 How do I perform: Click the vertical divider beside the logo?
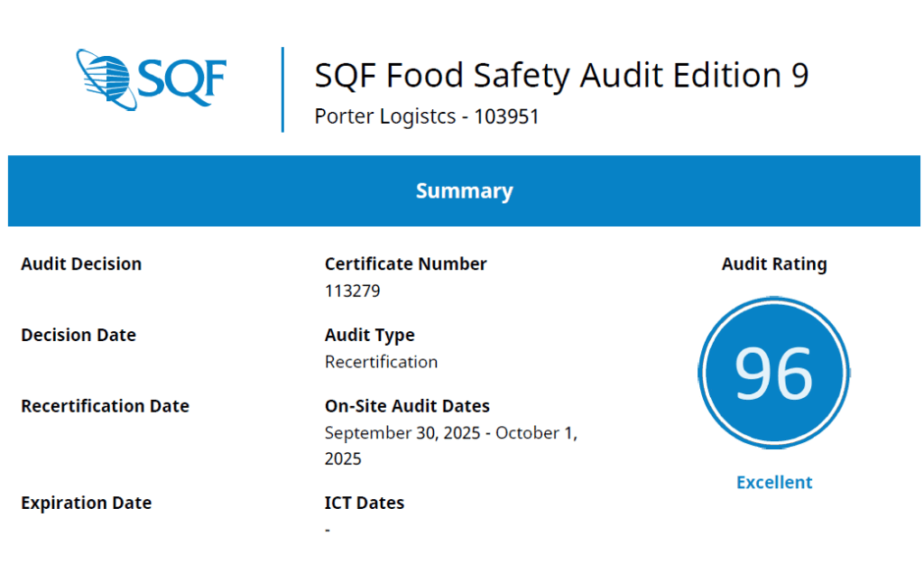(282, 89)
